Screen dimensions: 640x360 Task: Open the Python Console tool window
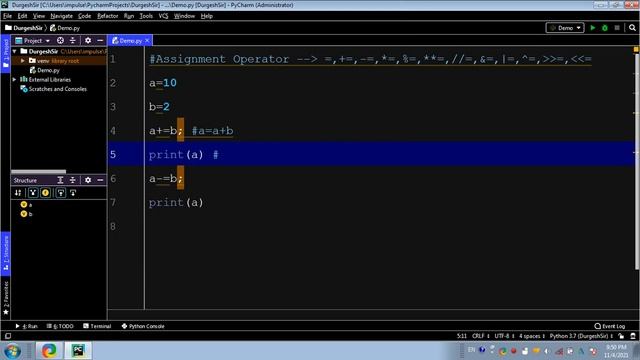pos(143,326)
